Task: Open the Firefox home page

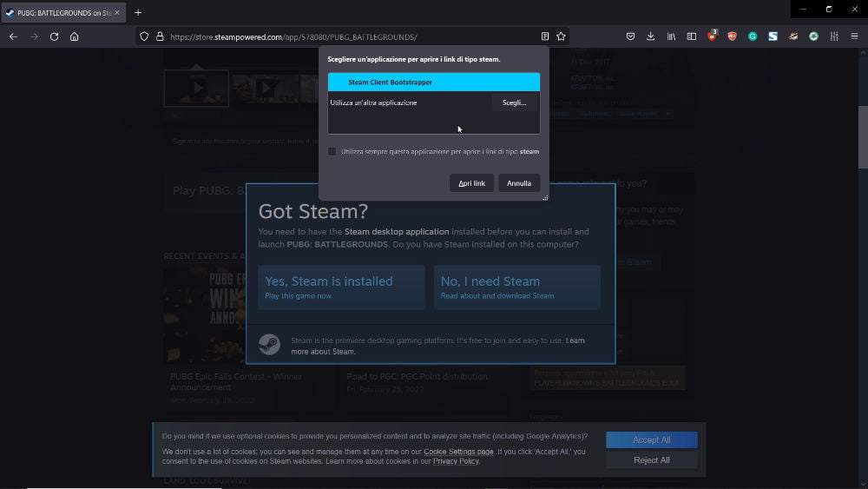Action: pos(74,36)
